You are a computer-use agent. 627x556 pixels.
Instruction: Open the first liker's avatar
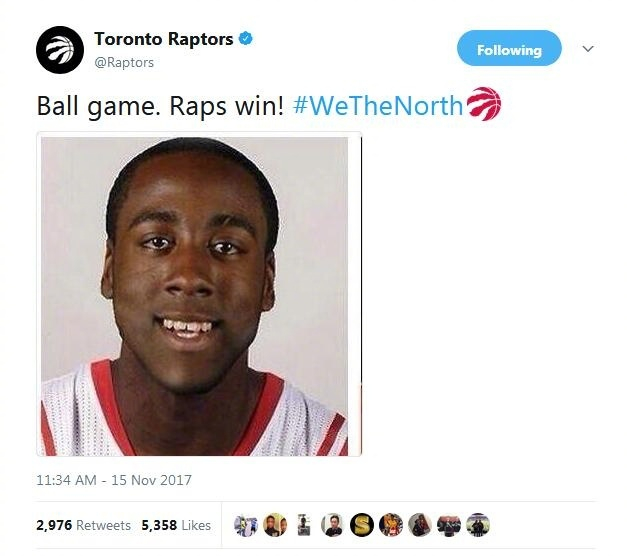point(246,525)
